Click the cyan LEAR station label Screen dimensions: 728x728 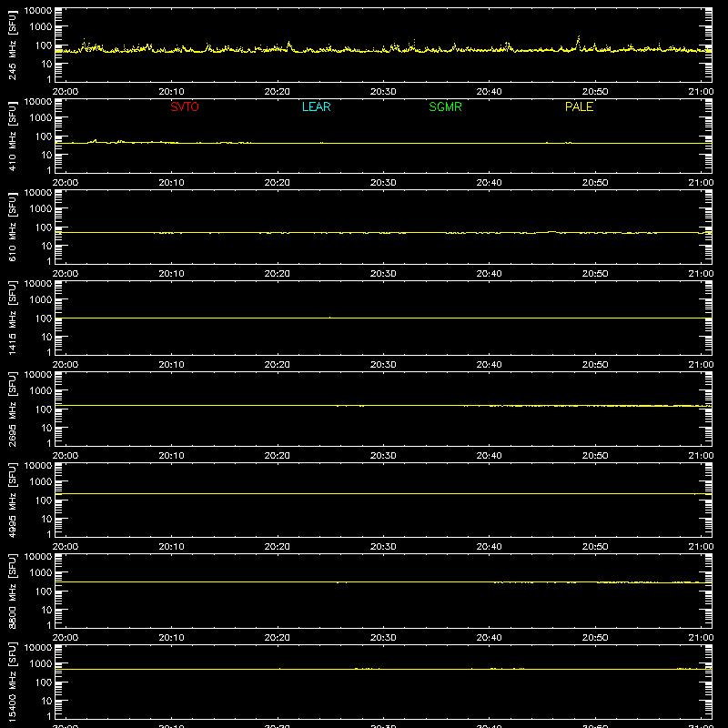click(316, 106)
